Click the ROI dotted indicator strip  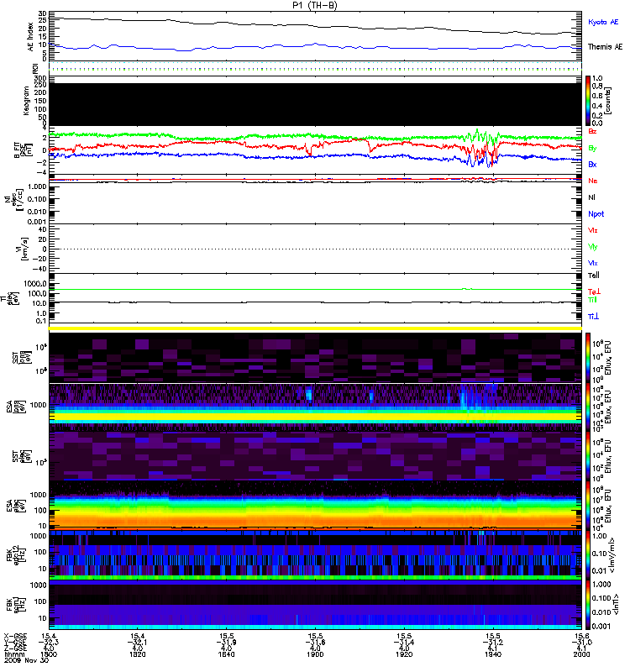pos(315,66)
